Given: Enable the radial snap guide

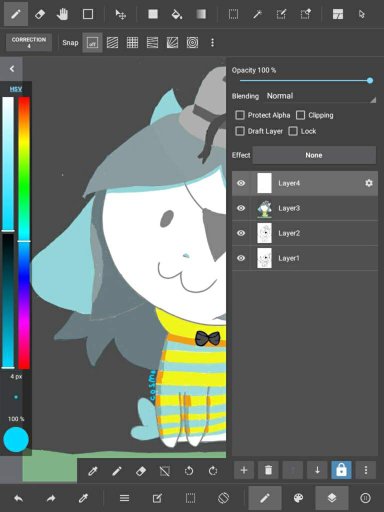Looking at the screenshot, I should [192, 43].
